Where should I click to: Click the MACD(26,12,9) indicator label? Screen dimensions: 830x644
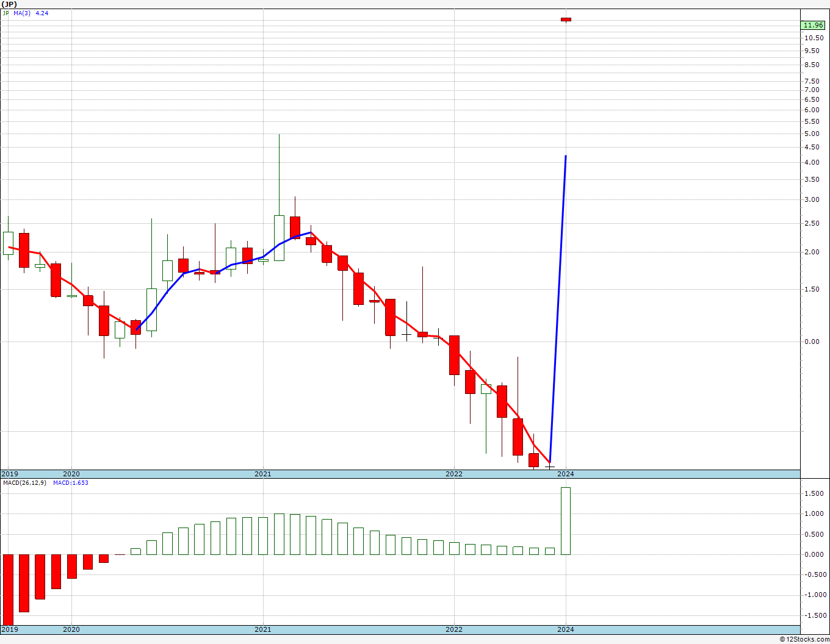click(x=24, y=482)
